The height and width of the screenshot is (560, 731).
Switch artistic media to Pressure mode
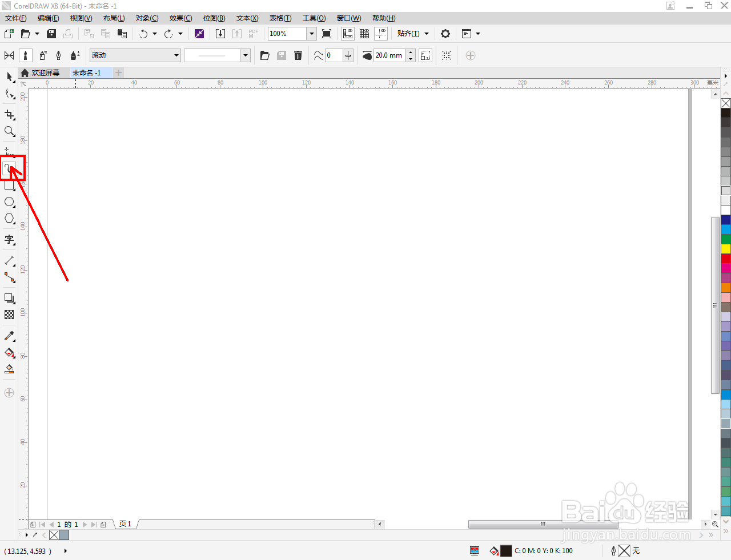tap(75, 55)
